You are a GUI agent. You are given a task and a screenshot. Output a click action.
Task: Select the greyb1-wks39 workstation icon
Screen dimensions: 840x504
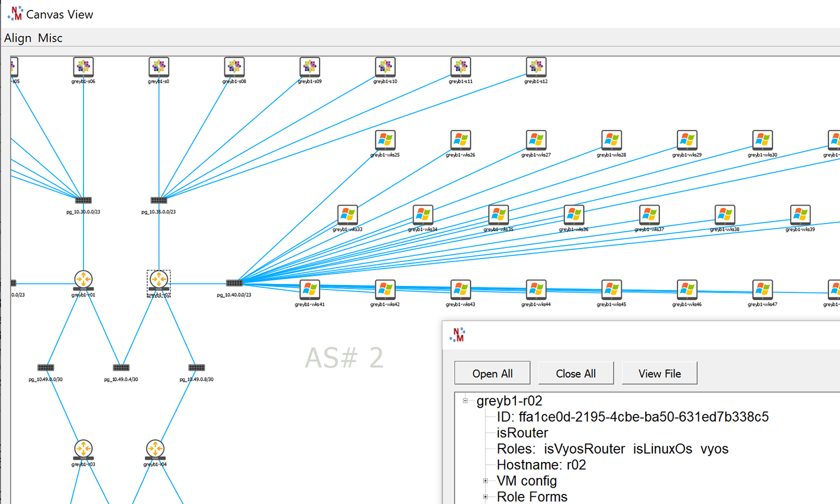[x=800, y=215]
